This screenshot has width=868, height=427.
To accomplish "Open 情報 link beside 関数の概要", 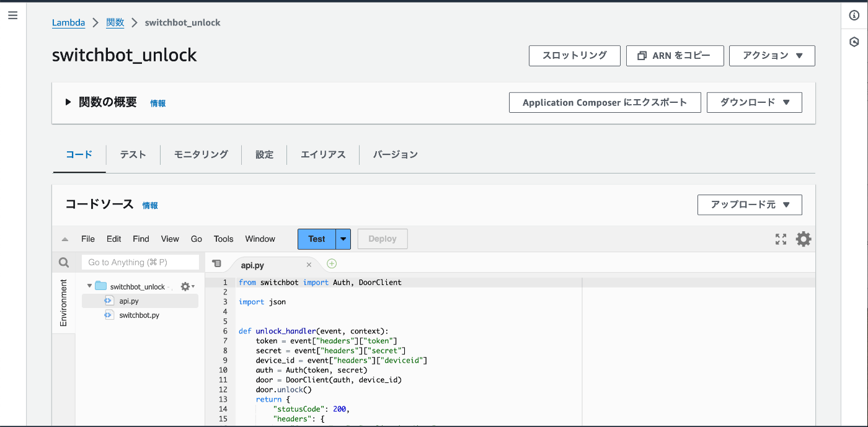I will click(158, 103).
